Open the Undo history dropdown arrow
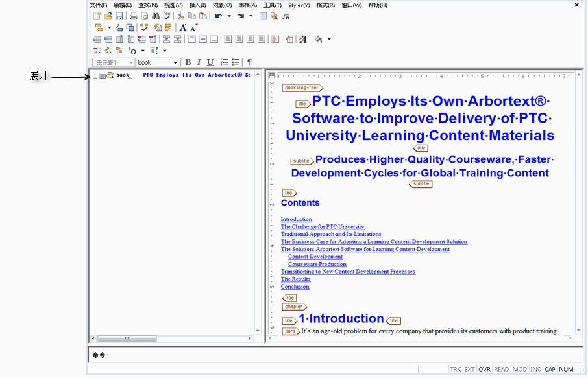The image size is (588, 378). pyautogui.click(x=229, y=16)
